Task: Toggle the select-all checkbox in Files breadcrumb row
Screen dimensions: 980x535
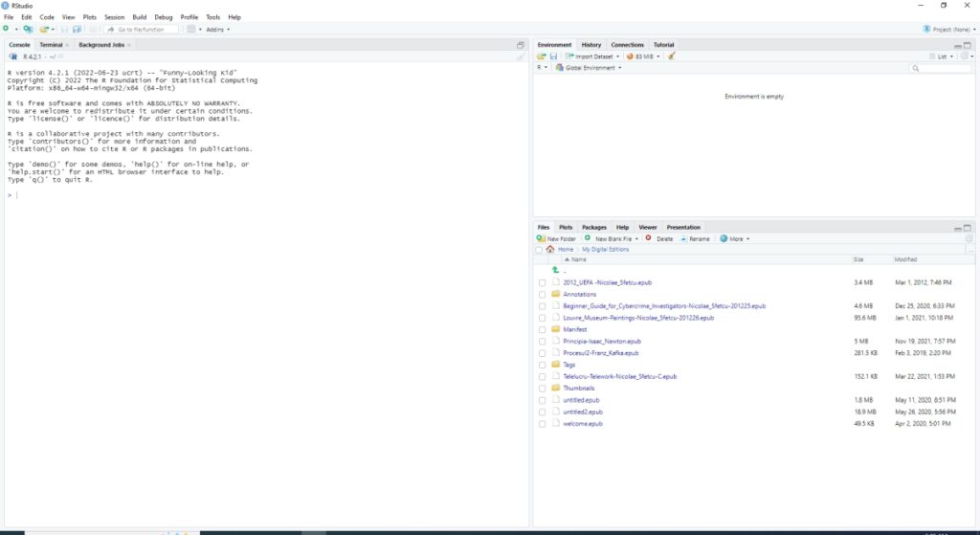Action: point(539,250)
